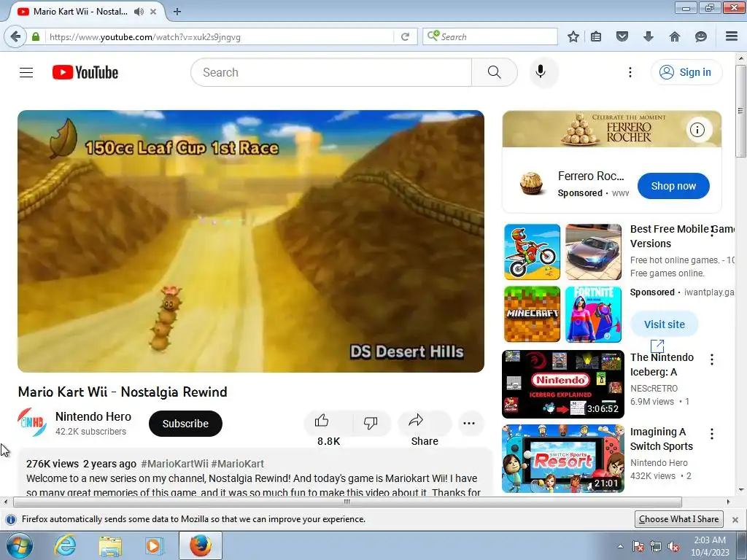Image resolution: width=747 pixels, height=560 pixels.
Task: Click the horizontal page scrollbar
Action: 347,502
